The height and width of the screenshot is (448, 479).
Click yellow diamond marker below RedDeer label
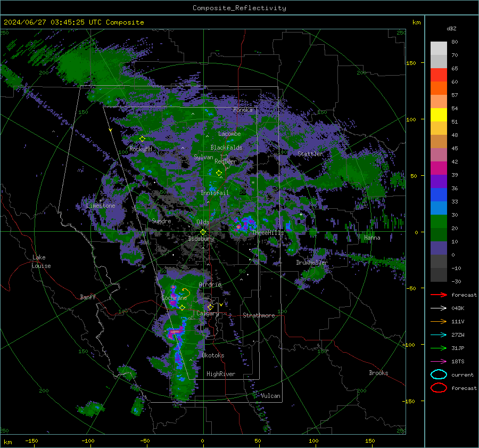pos(219,173)
